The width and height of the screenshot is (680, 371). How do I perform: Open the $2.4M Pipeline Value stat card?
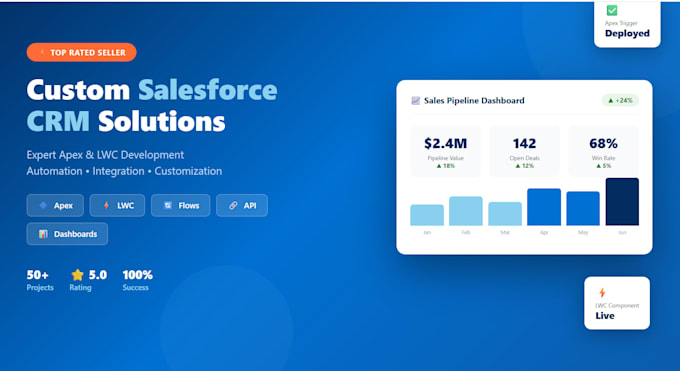(x=445, y=151)
